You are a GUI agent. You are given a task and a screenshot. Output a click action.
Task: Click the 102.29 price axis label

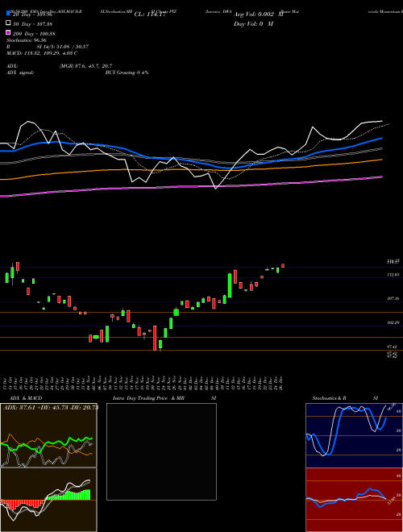click(x=393, y=322)
